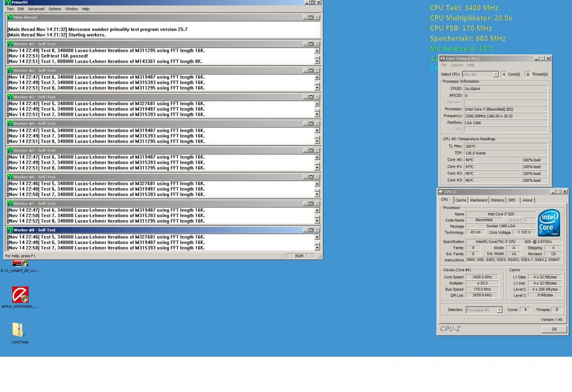Viewport: 572px width, 392px height.
Task: Click the Core Voltage field 1.120 V
Action: coord(524,232)
